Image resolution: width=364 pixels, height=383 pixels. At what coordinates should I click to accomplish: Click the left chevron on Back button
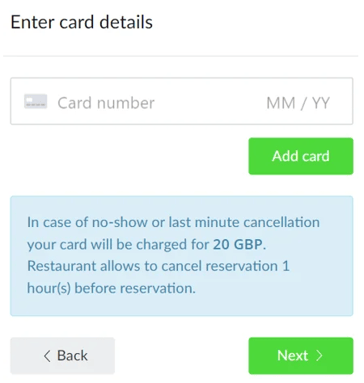tap(47, 356)
